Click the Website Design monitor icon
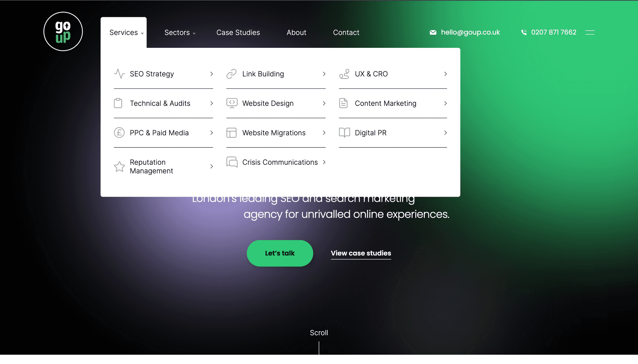638x364 pixels. [232, 103]
